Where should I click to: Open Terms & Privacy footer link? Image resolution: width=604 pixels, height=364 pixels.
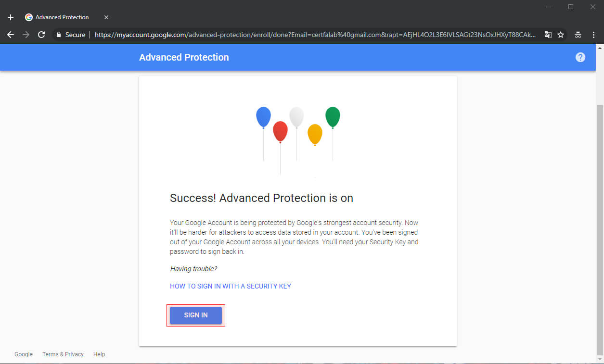click(63, 354)
